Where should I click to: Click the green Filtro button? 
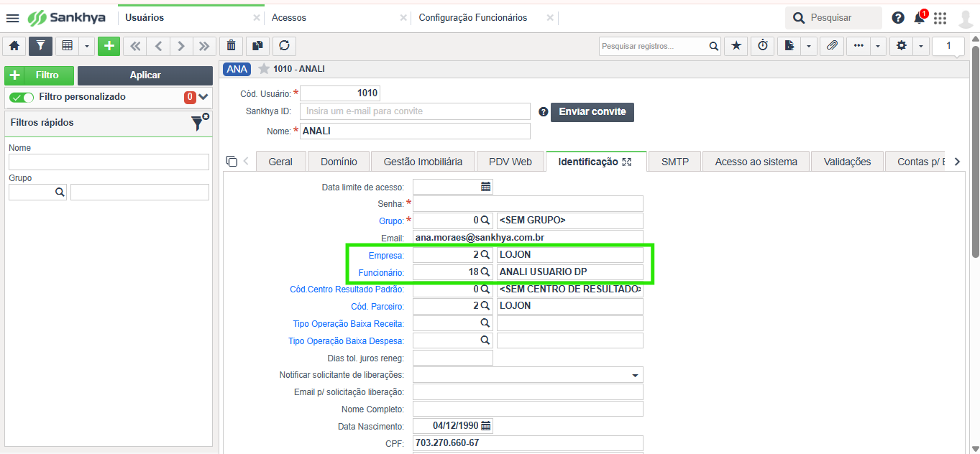point(40,75)
